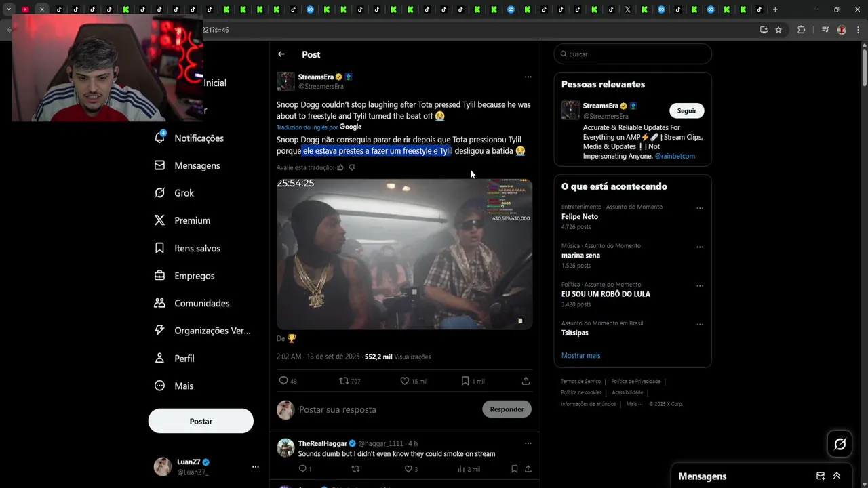The height and width of the screenshot is (488, 868).
Task: Like TheRealHaggar comment
Action: pyautogui.click(x=408, y=469)
